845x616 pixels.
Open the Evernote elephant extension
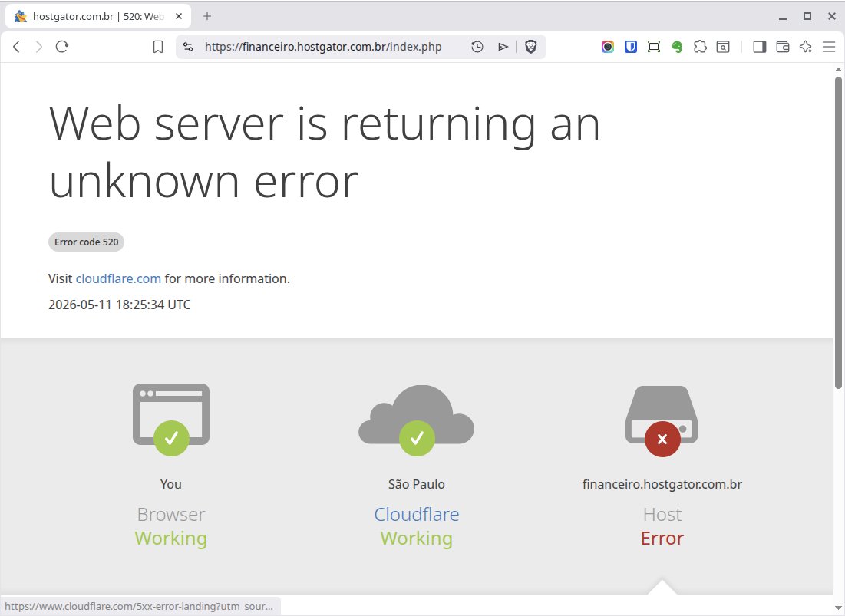pos(677,47)
